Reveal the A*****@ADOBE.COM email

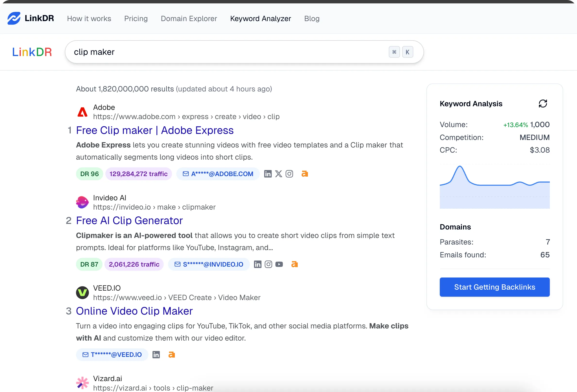[218, 174]
